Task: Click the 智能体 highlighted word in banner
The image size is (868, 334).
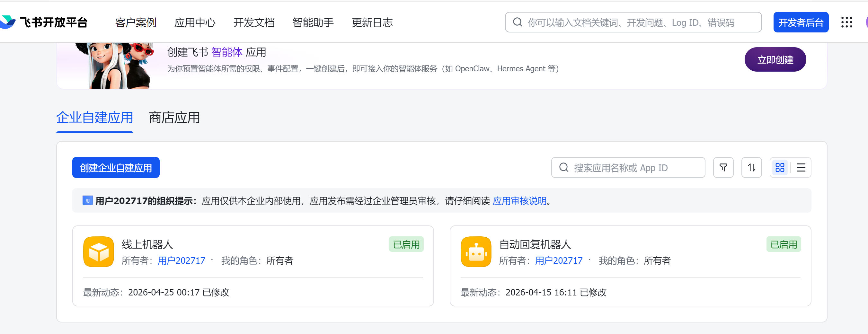Action: [x=227, y=52]
